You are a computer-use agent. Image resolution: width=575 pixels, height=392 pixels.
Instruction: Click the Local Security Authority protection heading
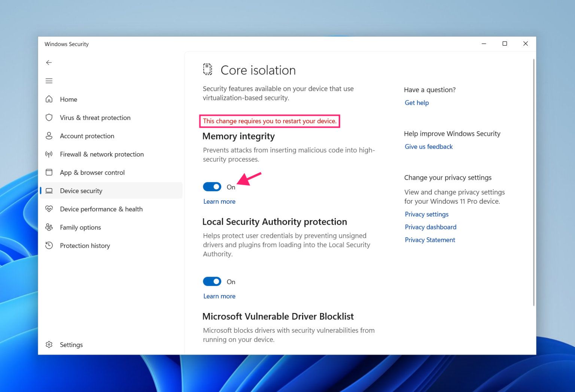tap(274, 222)
